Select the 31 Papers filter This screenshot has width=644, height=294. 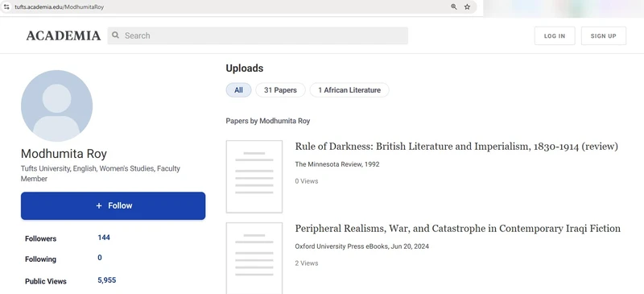(x=280, y=90)
